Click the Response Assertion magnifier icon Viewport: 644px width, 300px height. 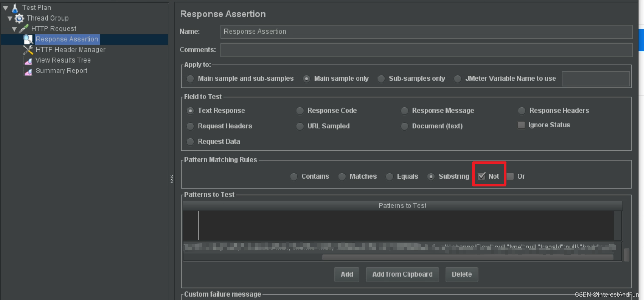(x=28, y=39)
